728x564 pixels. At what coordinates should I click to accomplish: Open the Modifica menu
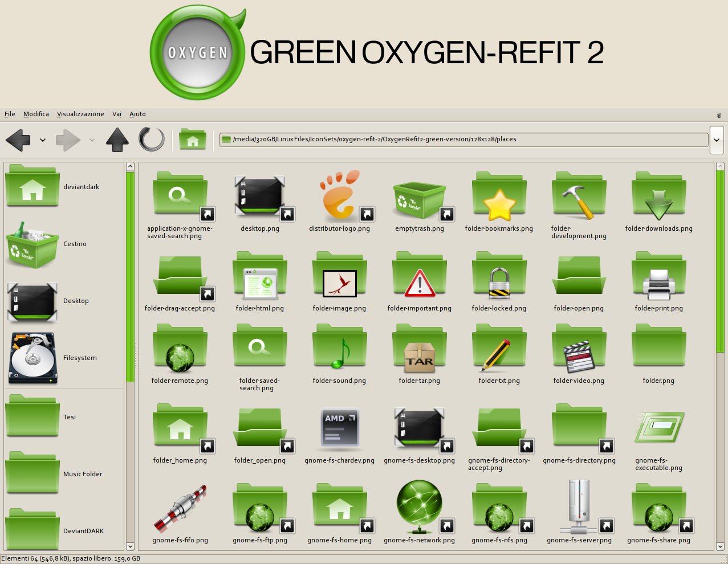pos(36,114)
